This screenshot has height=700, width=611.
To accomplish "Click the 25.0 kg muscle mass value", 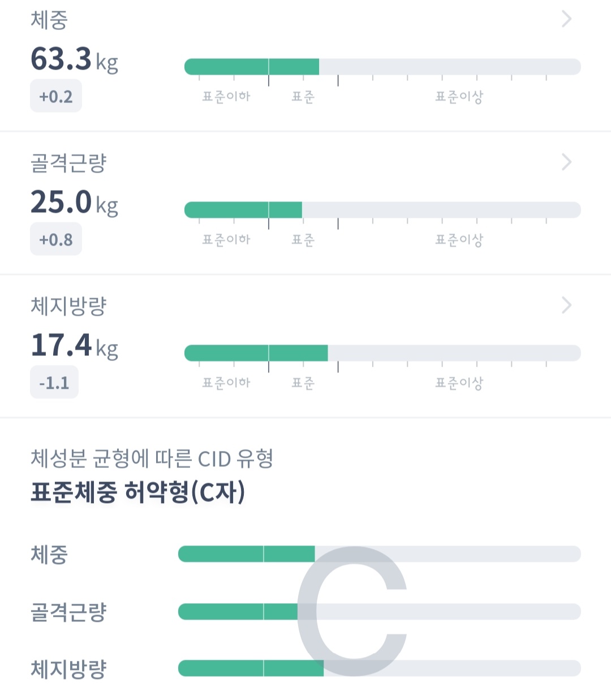I will (74, 202).
